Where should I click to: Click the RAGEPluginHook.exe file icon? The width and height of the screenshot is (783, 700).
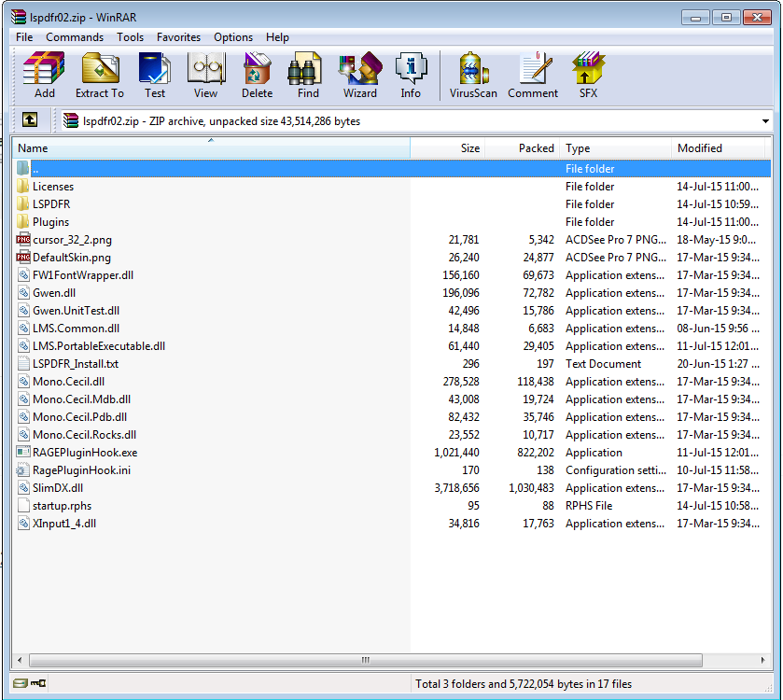click(x=23, y=453)
